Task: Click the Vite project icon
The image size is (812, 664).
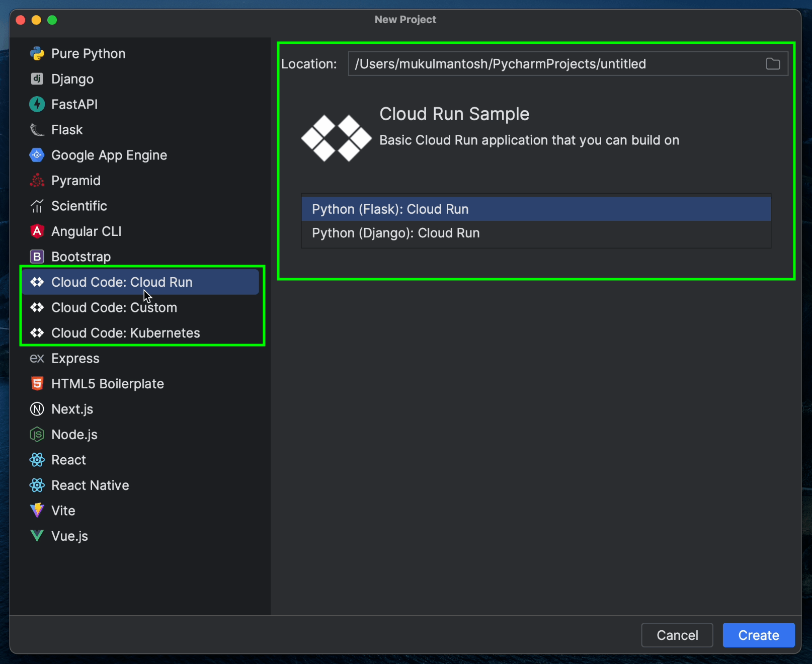Action: [x=37, y=511]
